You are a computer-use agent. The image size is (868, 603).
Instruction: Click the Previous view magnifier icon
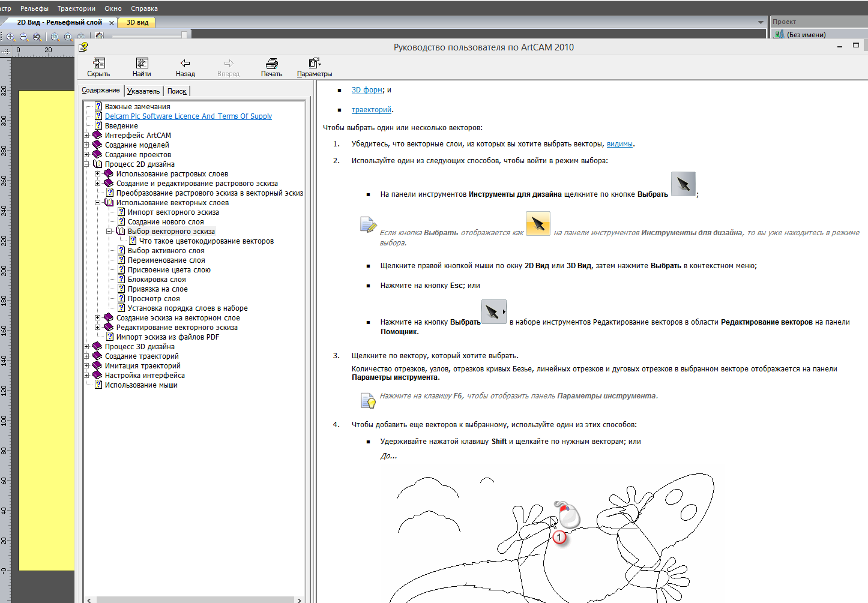pos(37,37)
